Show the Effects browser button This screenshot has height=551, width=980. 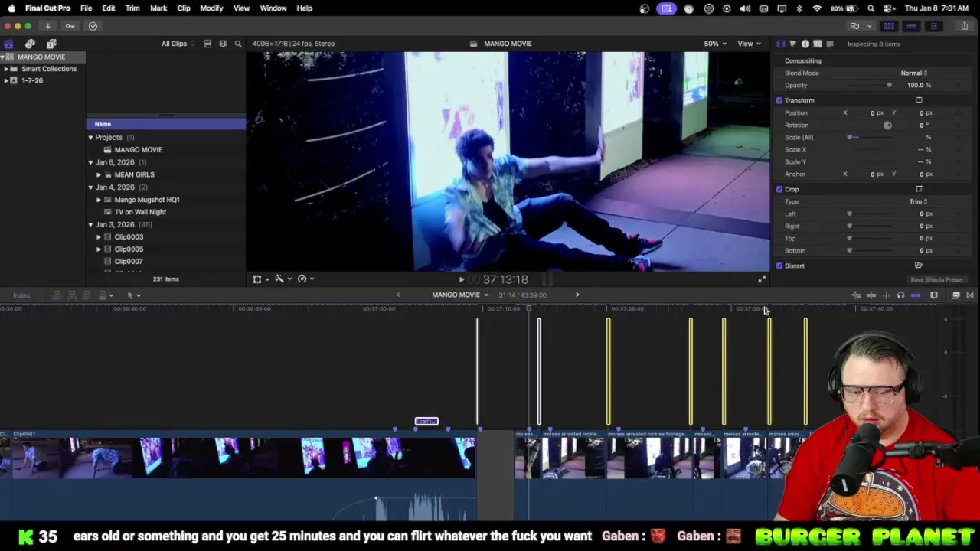point(955,295)
